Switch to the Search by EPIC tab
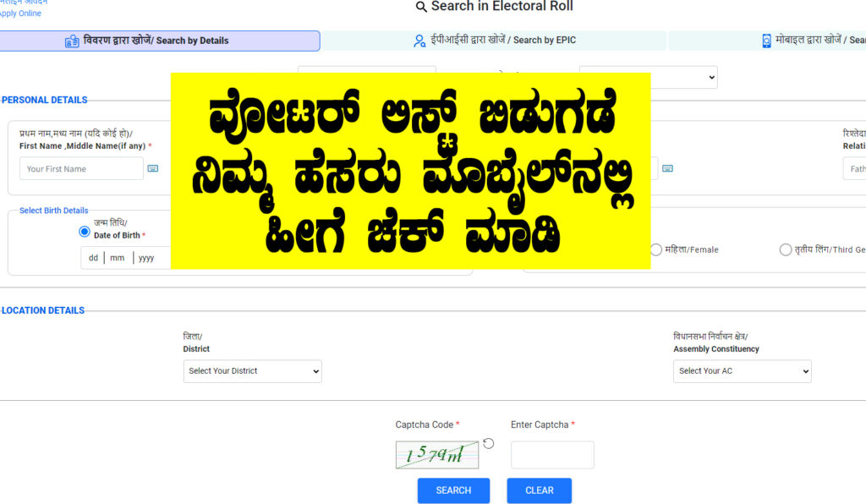 point(494,41)
